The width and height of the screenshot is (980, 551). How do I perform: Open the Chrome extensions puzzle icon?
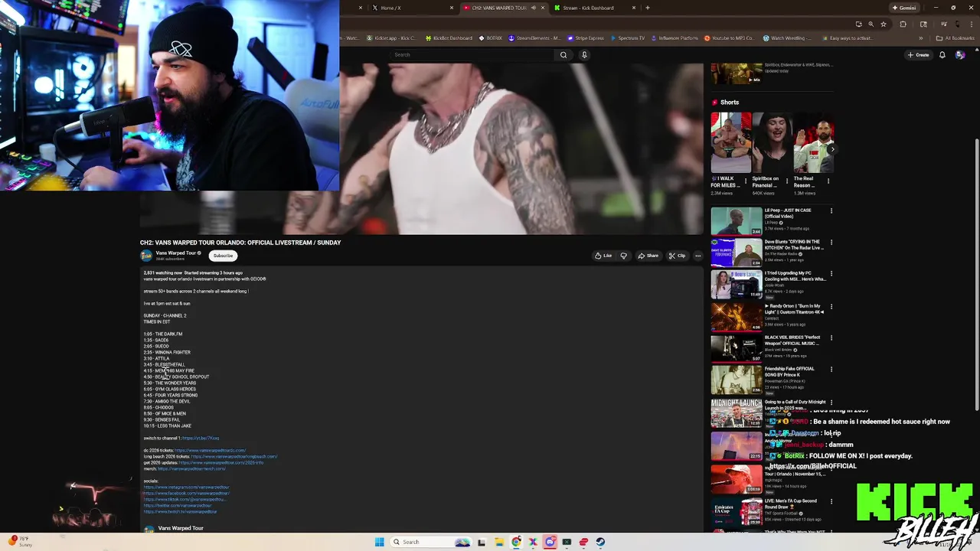click(x=903, y=24)
